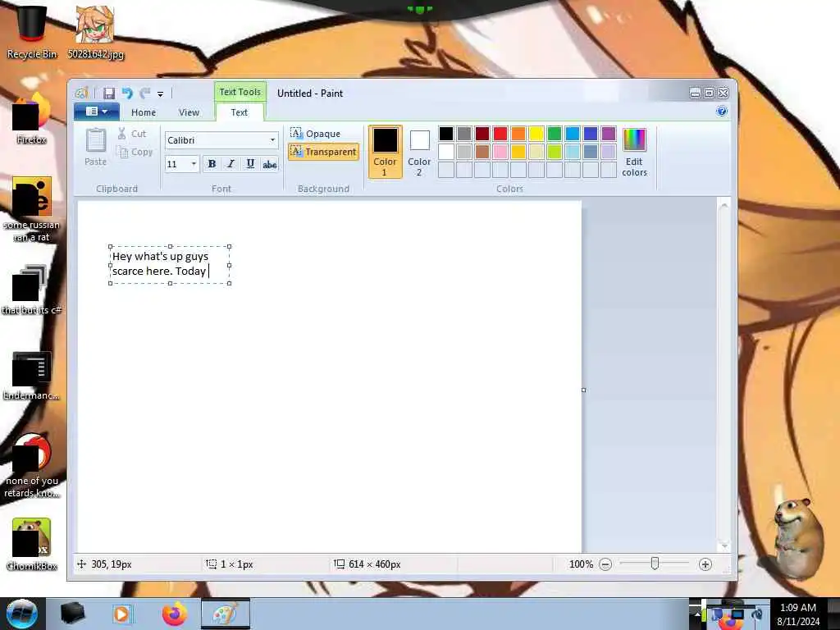
Task: Switch to the Home ribbon tab
Action: pyautogui.click(x=144, y=112)
